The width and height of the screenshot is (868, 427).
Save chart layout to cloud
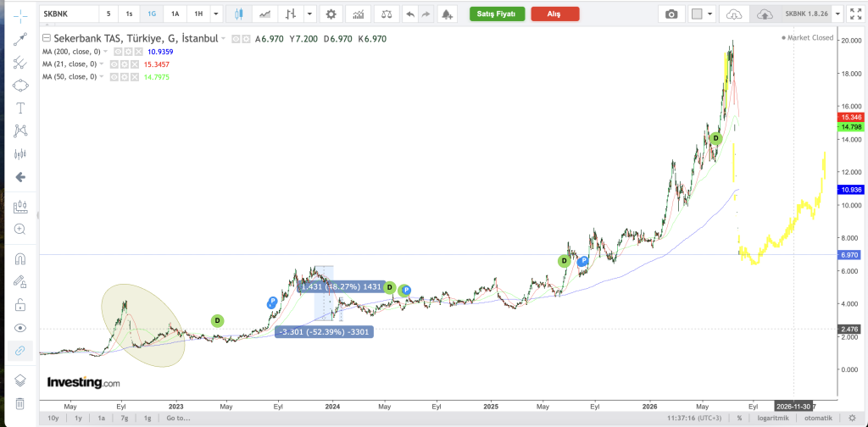[765, 14]
